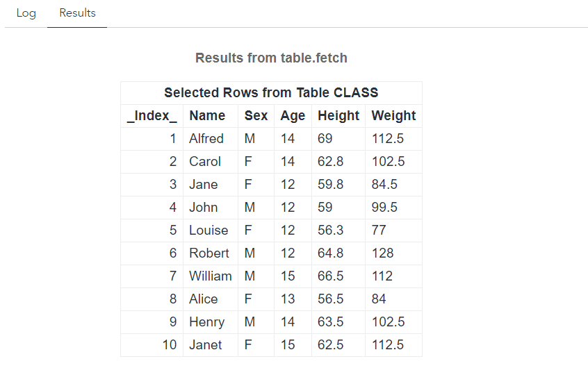Click the Carol name cell
The width and height of the screenshot is (588, 384).
tap(205, 162)
